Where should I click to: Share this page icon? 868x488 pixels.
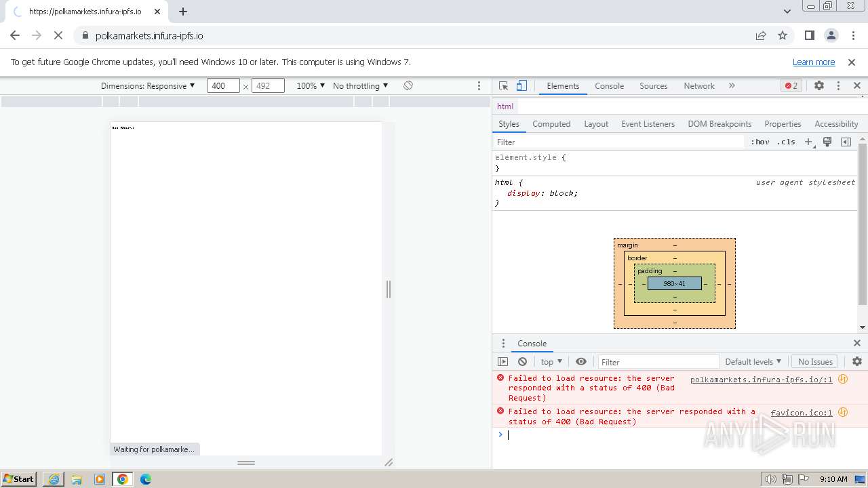pyautogui.click(x=761, y=36)
